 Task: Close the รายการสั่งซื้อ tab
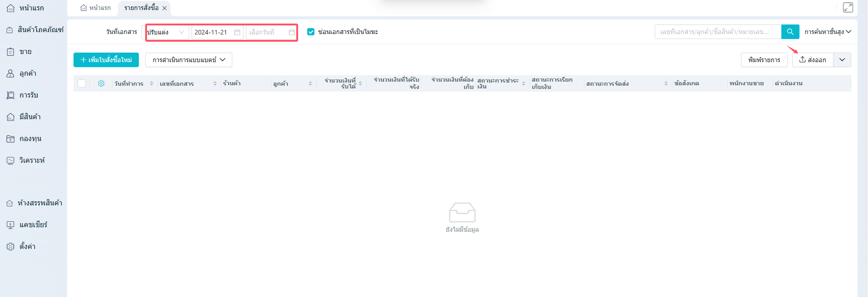pyautogui.click(x=165, y=8)
